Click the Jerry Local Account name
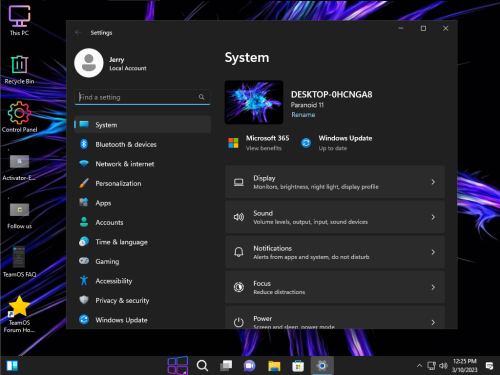This screenshot has height=375, width=500. click(x=128, y=63)
